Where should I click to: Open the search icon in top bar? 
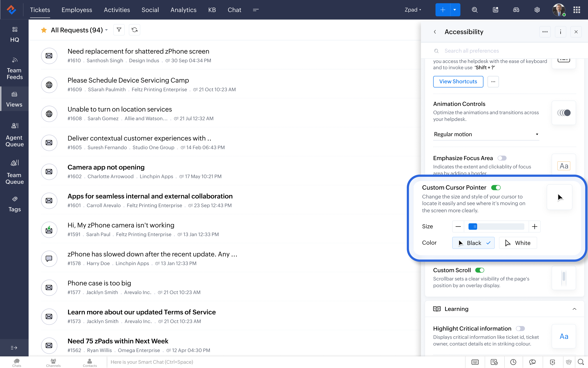pyautogui.click(x=475, y=10)
